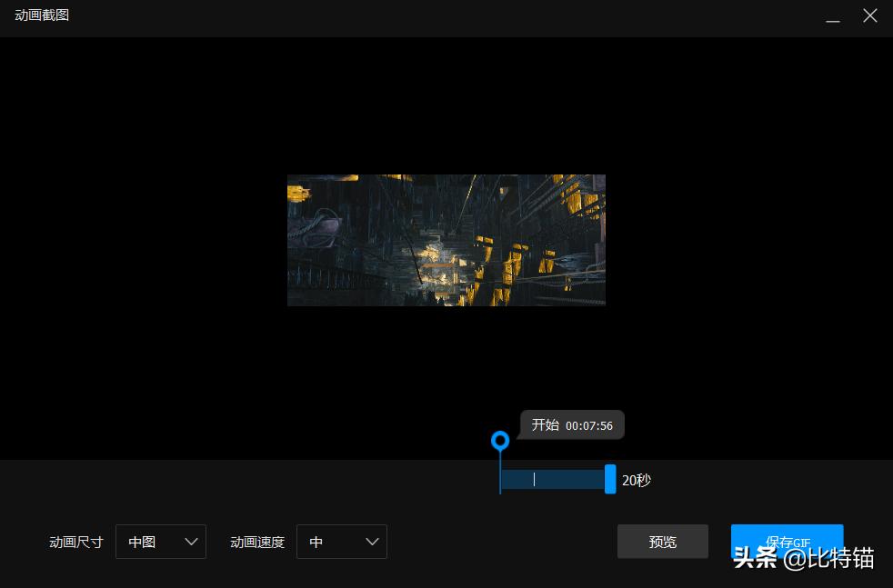Click the 动画尺寸 label text
Viewport: 893px width, 588px height.
point(76,543)
